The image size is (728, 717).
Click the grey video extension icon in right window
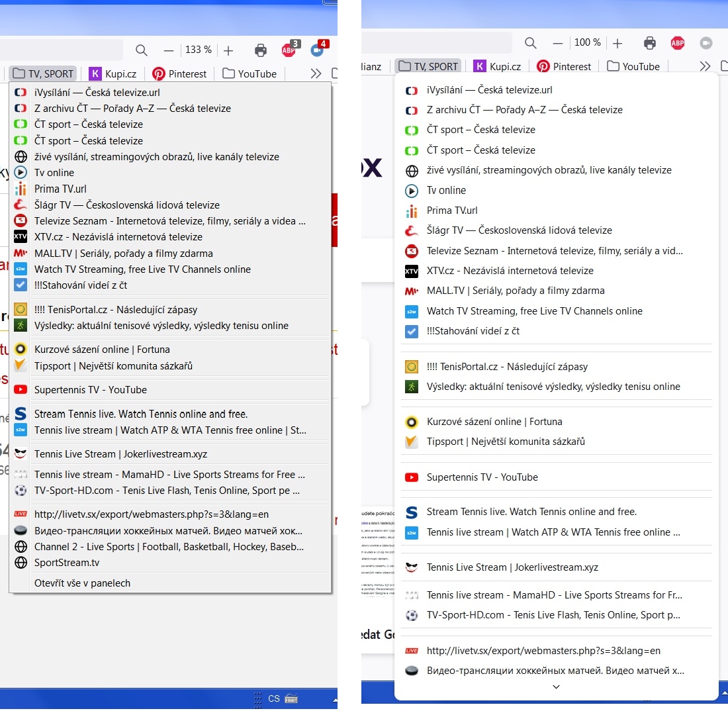(x=705, y=43)
